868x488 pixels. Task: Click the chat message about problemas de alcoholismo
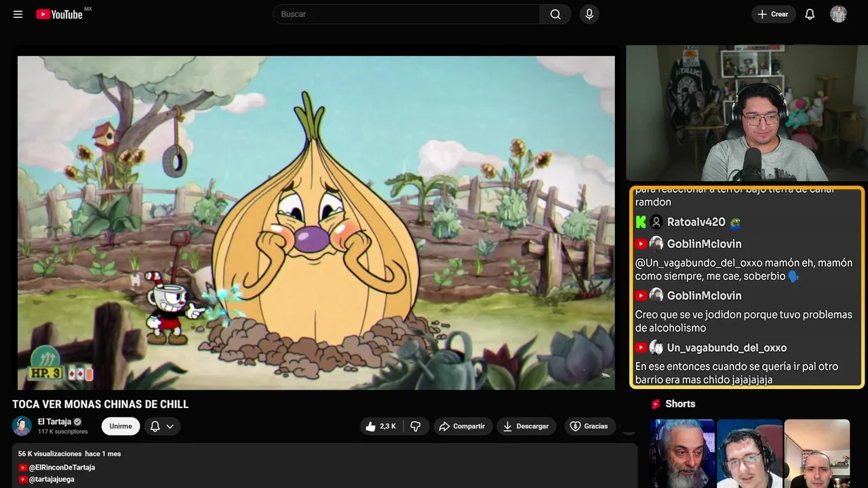coord(744,321)
